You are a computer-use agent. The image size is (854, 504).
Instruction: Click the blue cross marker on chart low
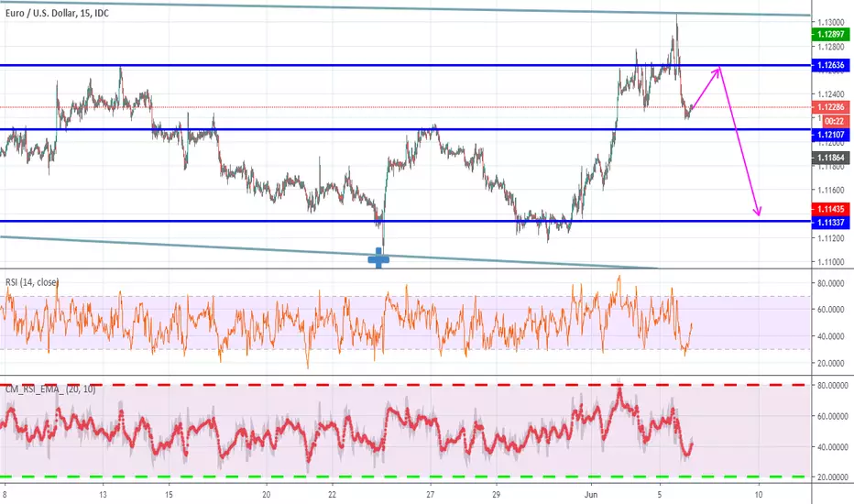point(378,259)
